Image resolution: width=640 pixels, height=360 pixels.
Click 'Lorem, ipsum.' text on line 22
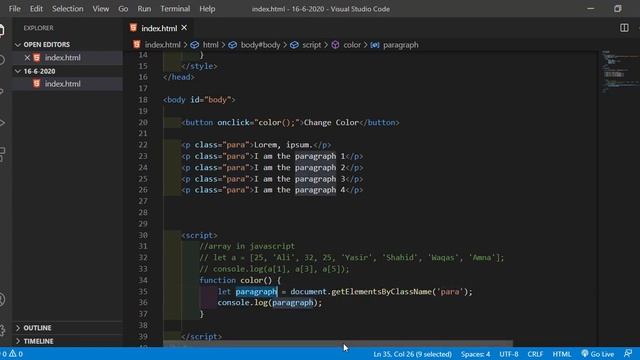point(283,144)
